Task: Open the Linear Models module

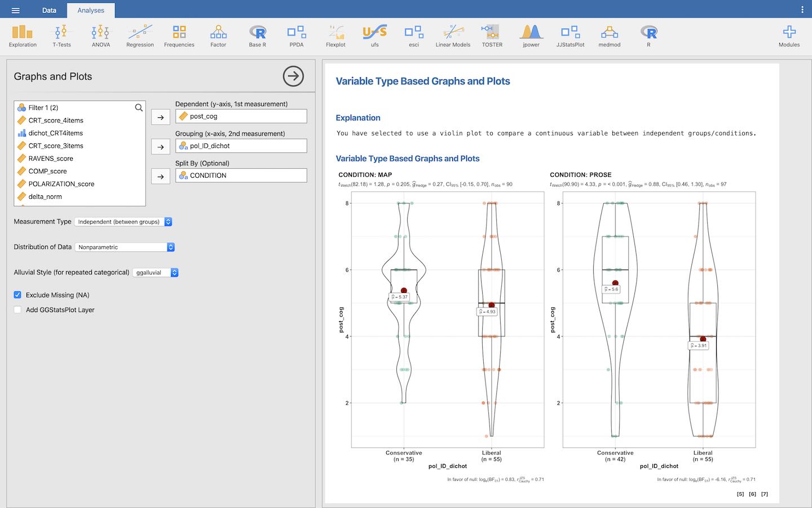Action: pos(453,36)
